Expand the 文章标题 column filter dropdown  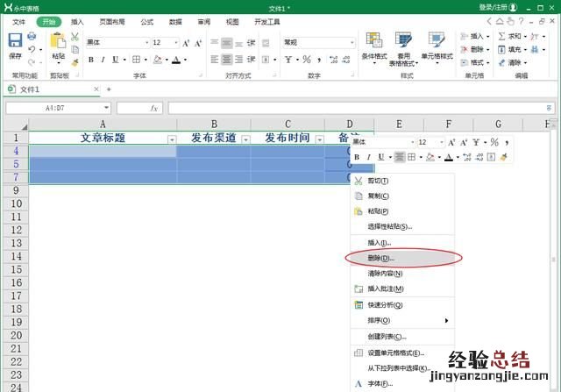click(171, 139)
